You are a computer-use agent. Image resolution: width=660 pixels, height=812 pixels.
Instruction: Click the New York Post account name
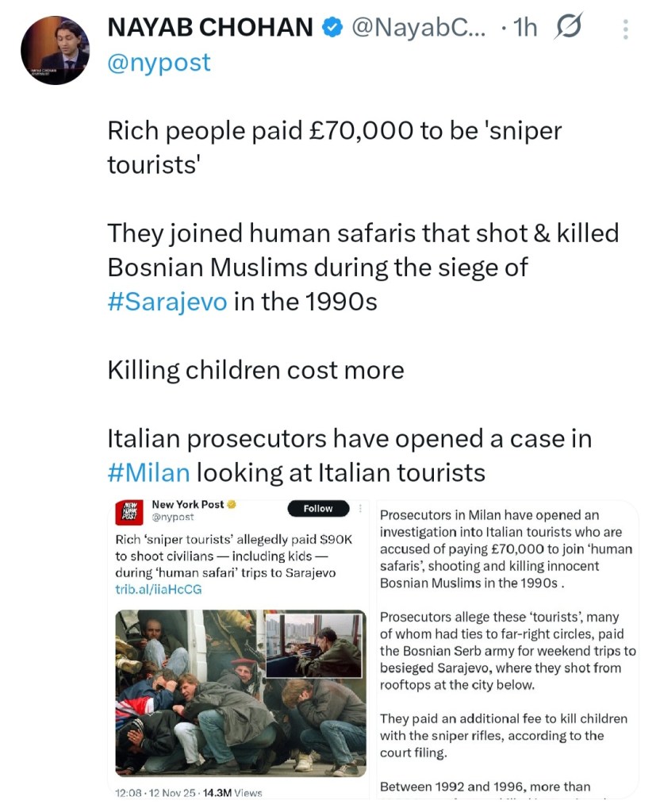[x=187, y=505]
